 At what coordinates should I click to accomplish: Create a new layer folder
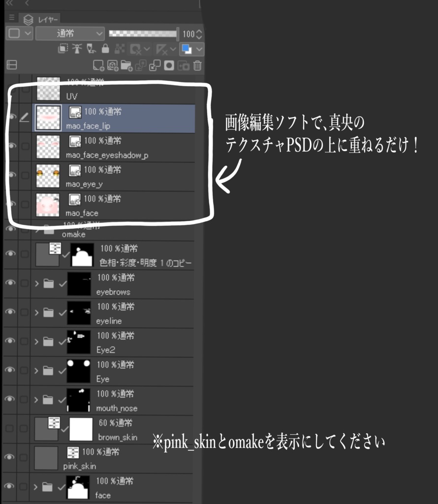(127, 65)
